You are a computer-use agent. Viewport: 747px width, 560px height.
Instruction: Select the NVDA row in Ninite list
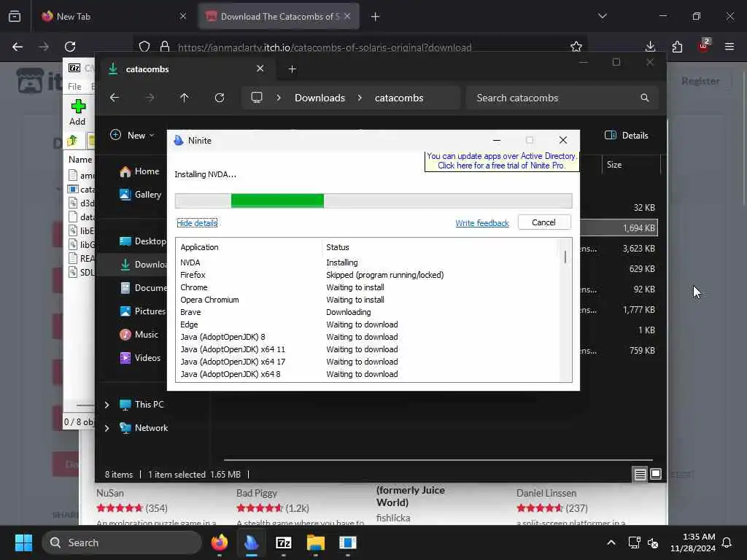tap(367, 262)
